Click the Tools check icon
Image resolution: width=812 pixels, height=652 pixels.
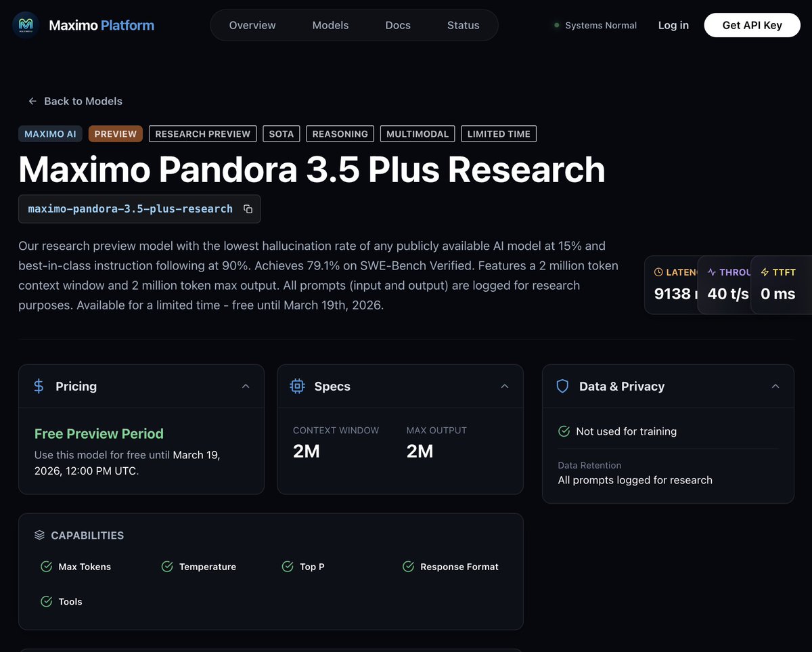(47, 601)
